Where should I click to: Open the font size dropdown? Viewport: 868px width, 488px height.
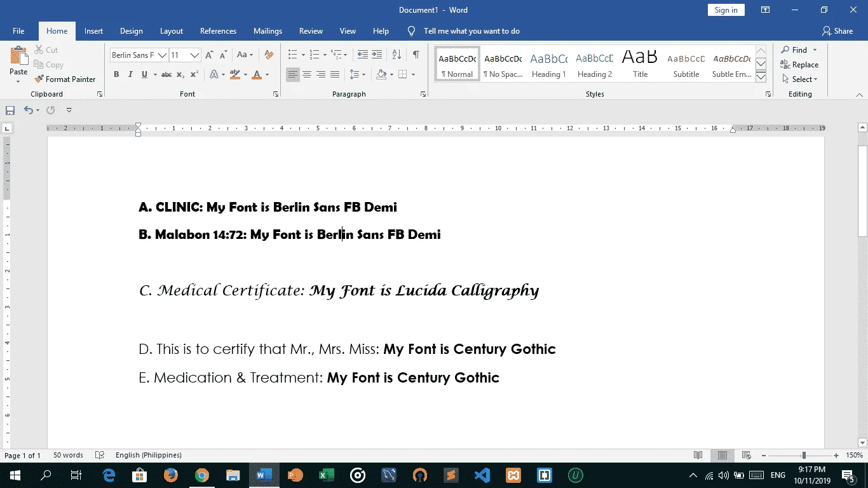tap(195, 55)
